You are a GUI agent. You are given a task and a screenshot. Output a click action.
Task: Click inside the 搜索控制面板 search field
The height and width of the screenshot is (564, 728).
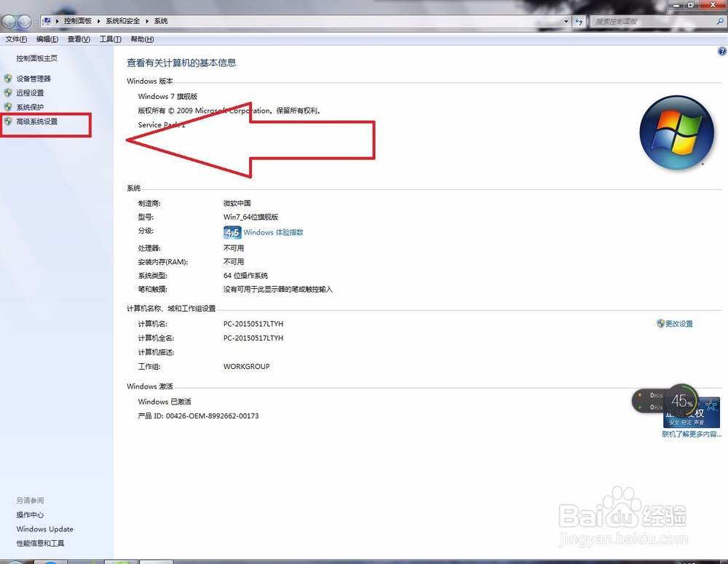(x=641, y=21)
